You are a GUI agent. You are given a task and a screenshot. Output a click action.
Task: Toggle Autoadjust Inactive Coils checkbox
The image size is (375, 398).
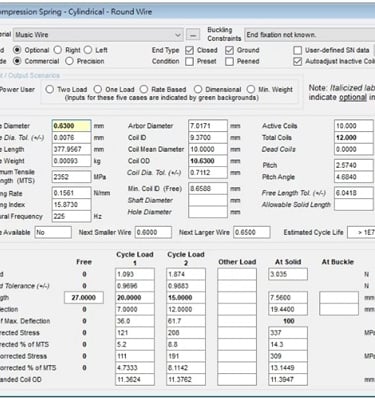(297, 61)
